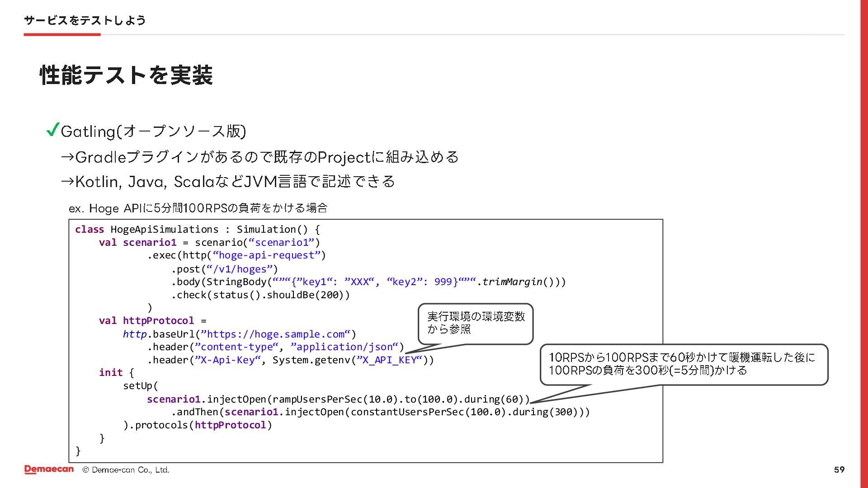Click the callout 実行環境の環境変数から参照
This screenshot has width=868, height=488.
(x=475, y=323)
